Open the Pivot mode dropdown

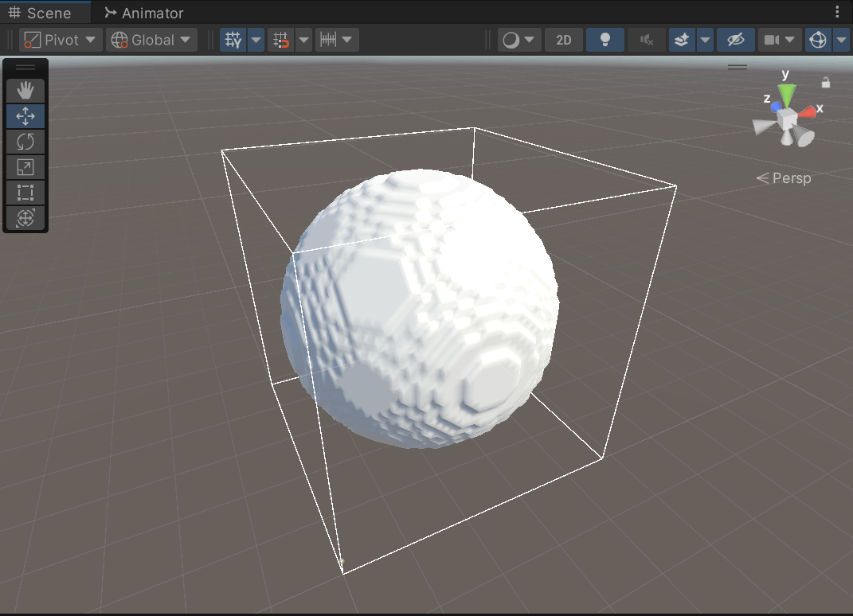(x=60, y=39)
